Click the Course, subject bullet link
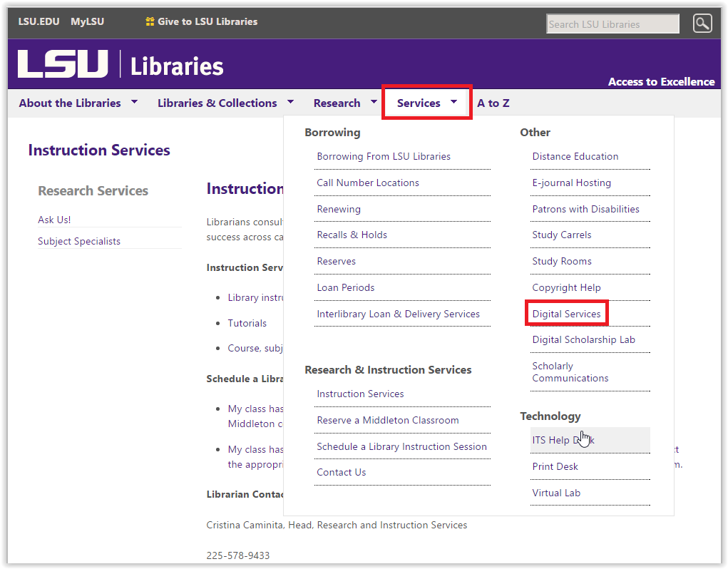The image size is (728, 569). (x=255, y=348)
